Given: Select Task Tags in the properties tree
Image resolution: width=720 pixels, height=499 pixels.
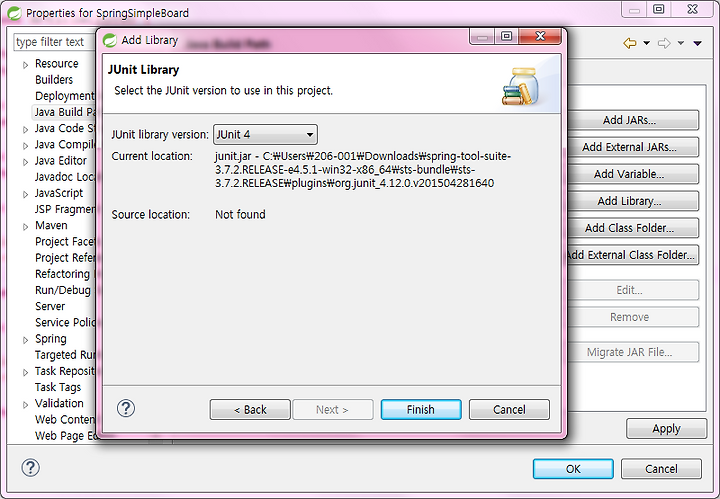Looking at the screenshot, I should (x=58, y=387).
